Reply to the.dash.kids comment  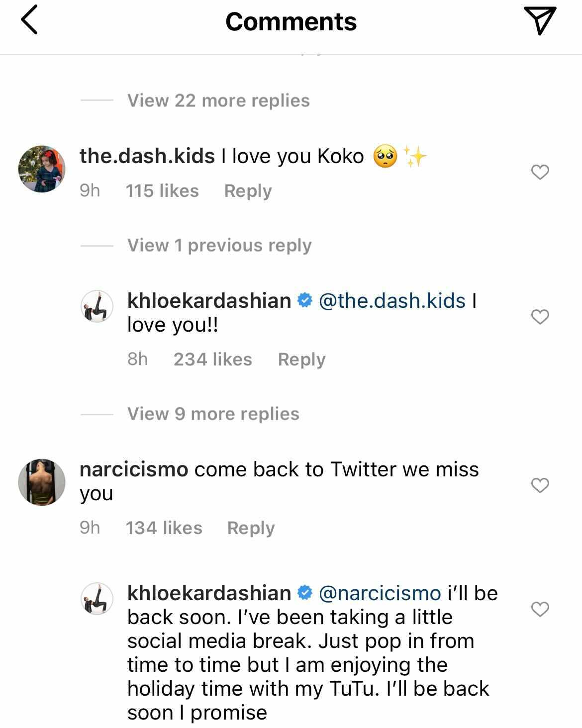[x=248, y=191]
